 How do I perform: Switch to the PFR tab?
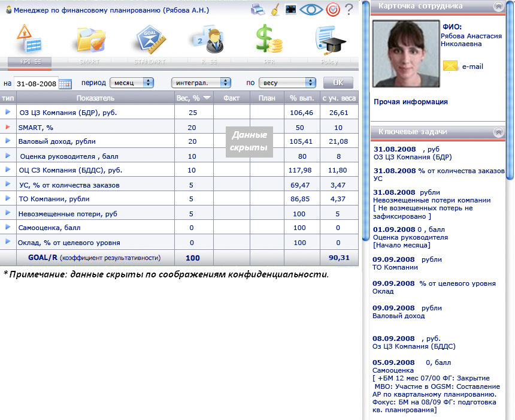(269, 62)
